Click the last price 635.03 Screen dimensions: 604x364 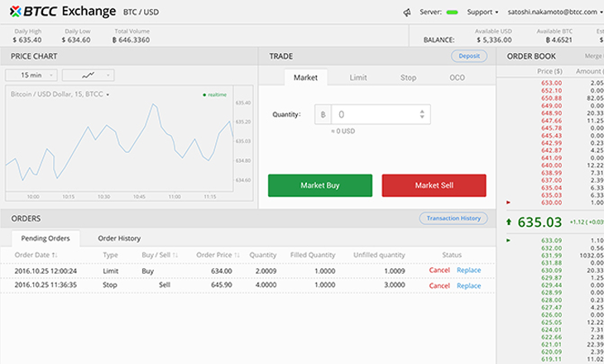tap(539, 223)
